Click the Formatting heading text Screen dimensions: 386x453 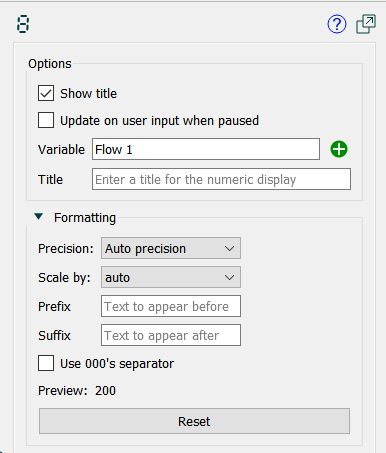pyautogui.click(x=85, y=218)
